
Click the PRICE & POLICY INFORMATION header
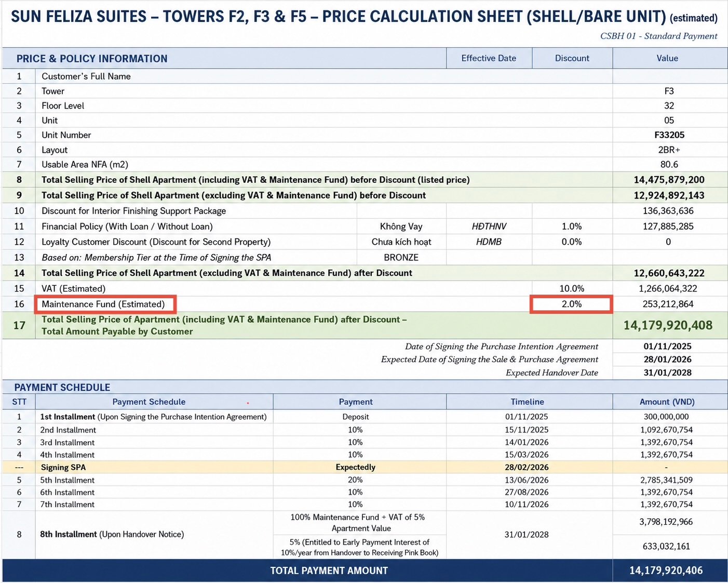[92, 59]
